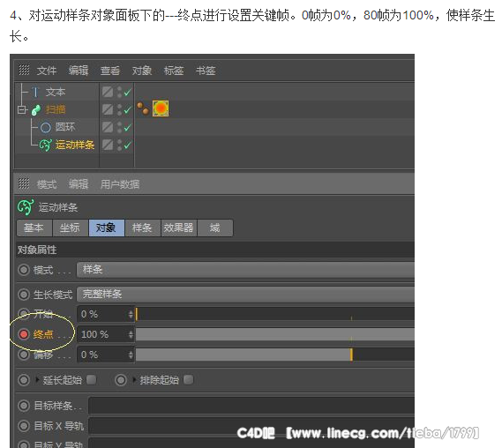Viewport: 502px width, 448px height.
Task: Toggle visibility dots on 圆环 row
Action: 119,127
